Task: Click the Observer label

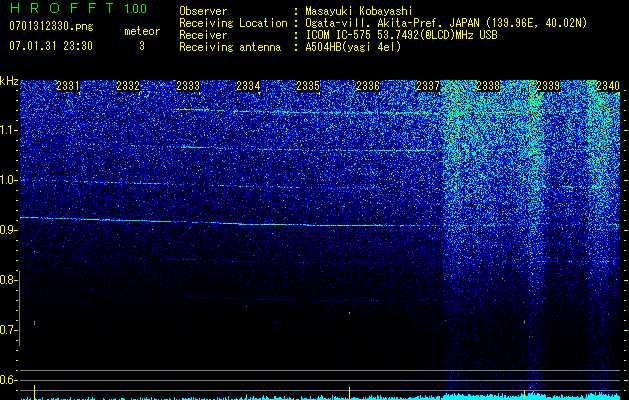Action: [x=203, y=11]
